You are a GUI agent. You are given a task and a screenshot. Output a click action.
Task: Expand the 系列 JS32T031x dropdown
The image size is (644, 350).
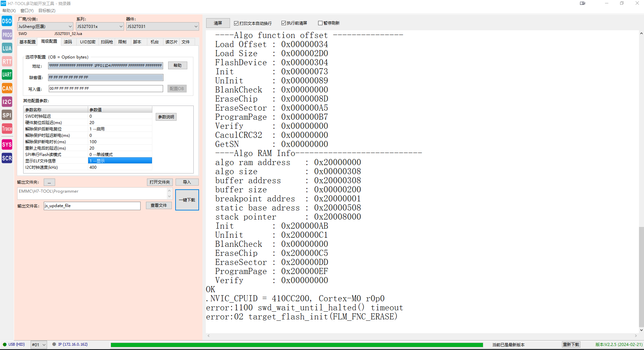click(x=100, y=26)
